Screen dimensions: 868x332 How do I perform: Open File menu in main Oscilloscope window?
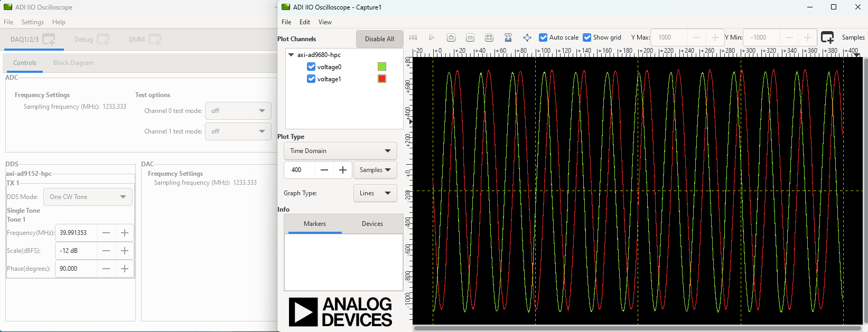coord(8,22)
